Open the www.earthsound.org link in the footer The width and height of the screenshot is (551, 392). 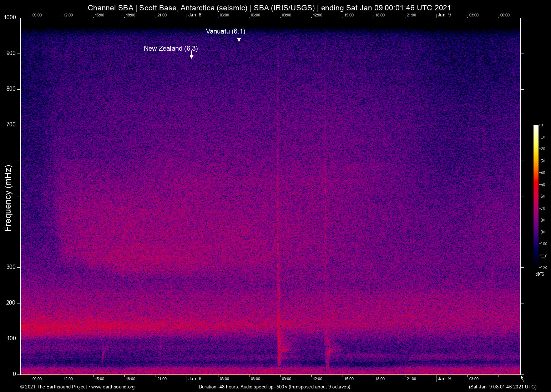coord(113,387)
